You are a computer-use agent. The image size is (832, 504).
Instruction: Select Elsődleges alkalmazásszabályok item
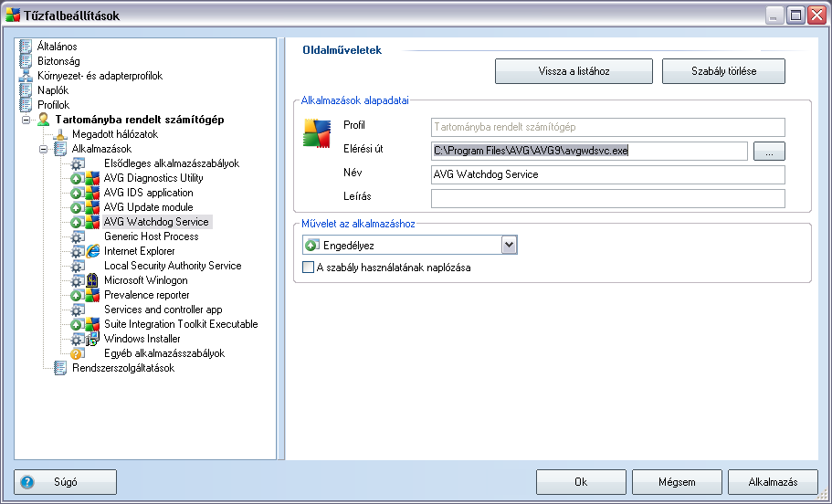click(172, 163)
